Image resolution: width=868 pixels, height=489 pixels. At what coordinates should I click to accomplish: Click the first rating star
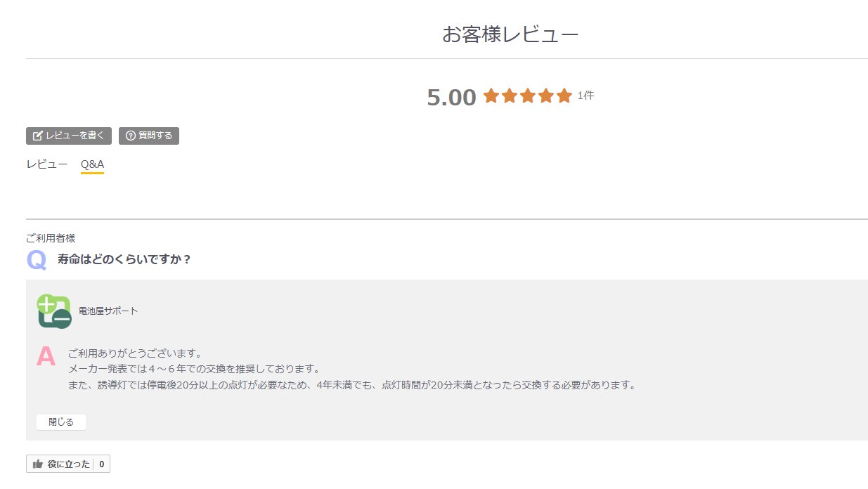(491, 96)
